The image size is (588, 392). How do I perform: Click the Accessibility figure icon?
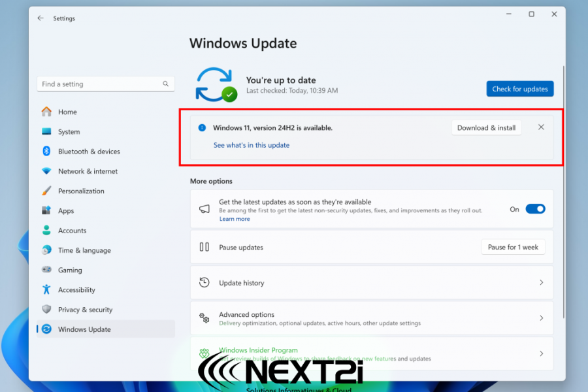point(46,289)
